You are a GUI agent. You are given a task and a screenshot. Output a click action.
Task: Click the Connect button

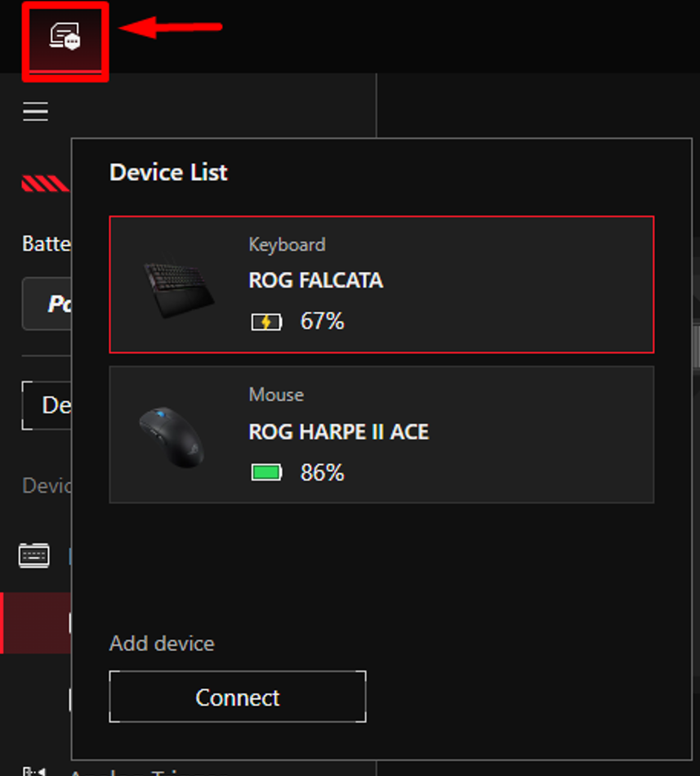(x=238, y=697)
